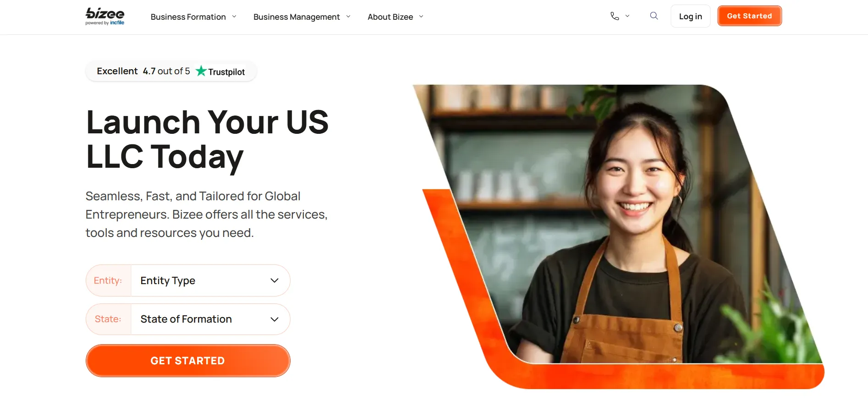Click the Log in button
Image resolution: width=868 pixels, height=412 pixels.
pyautogui.click(x=690, y=16)
